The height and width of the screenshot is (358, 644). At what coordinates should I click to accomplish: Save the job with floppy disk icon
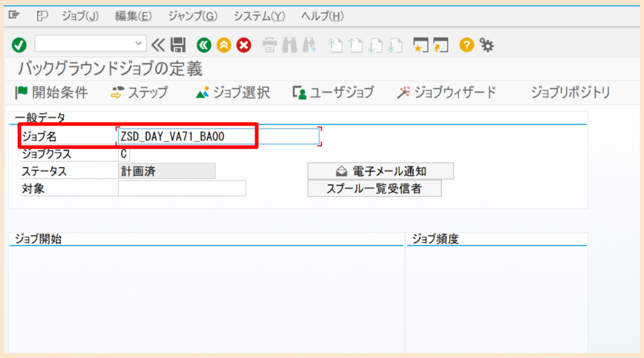coord(178,45)
